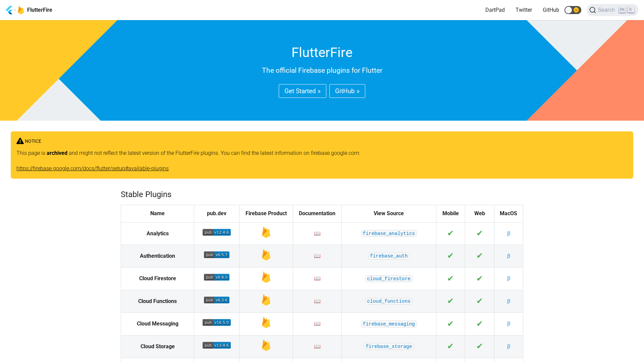
Task: Open the firebase_analytics source link
Action: tap(389, 234)
